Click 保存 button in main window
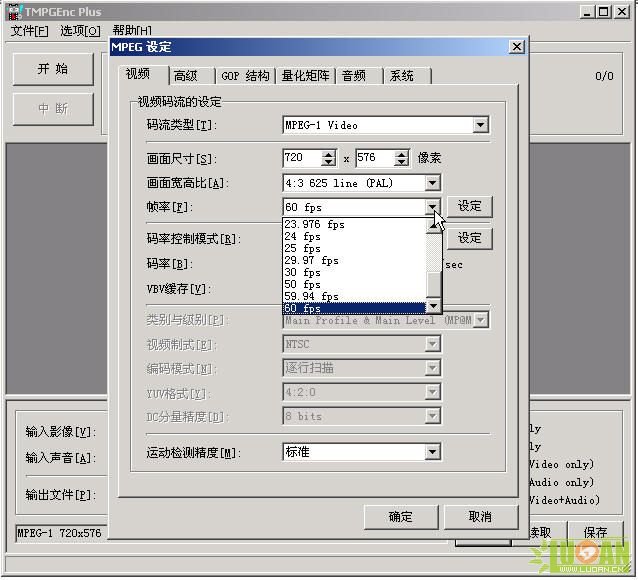This screenshot has height=580, width=638. (595, 532)
